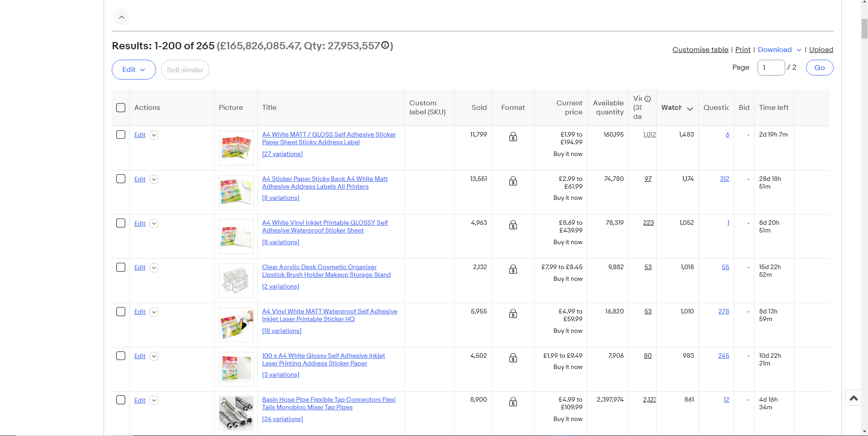Click views count 2,123 link
The height and width of the screenshot is (436, 868).
coord(650,399)
